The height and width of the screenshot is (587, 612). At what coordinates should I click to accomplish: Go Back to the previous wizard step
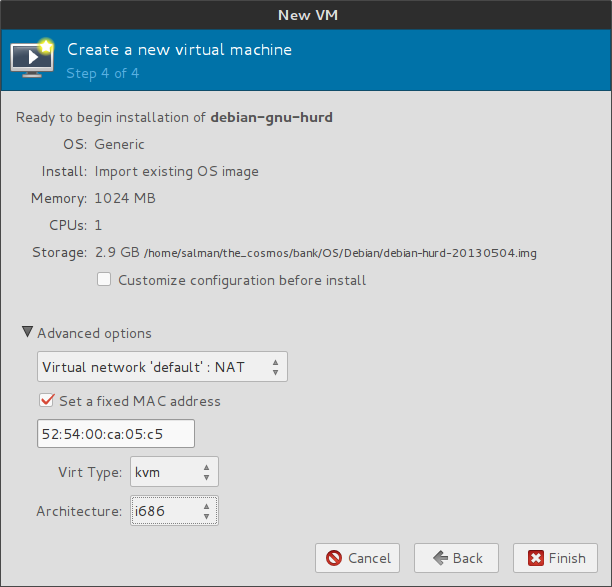456,558
